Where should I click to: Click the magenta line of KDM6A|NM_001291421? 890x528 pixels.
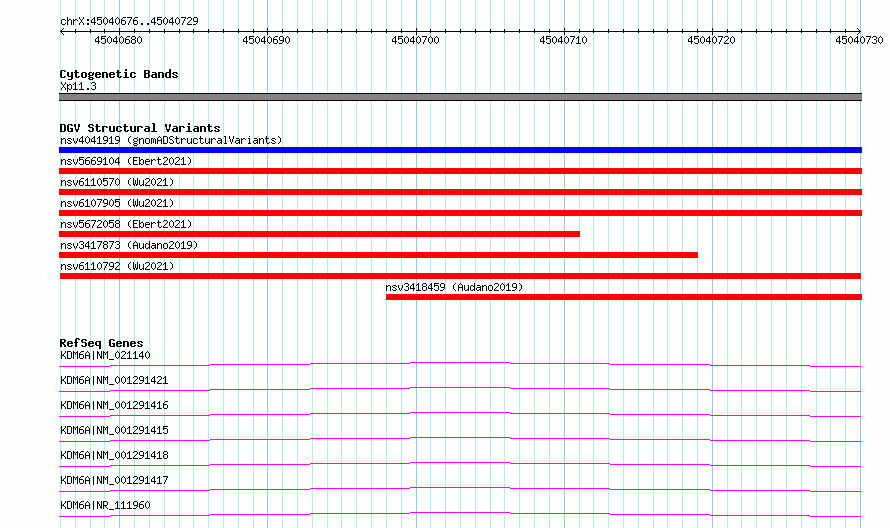pos(460,389)
